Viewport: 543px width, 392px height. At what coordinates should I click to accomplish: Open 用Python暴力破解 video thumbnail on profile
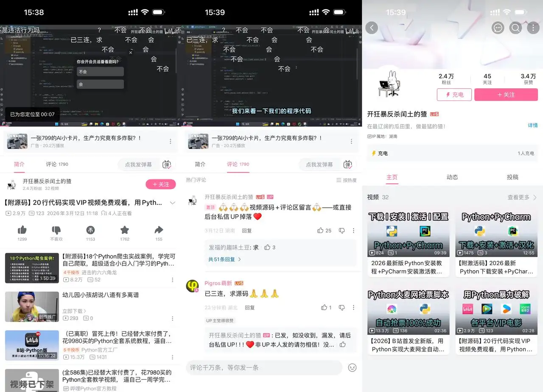point(497,311)
